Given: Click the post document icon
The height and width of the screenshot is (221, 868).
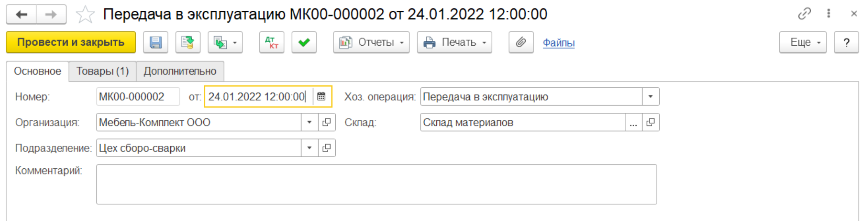Looking at the screenshot, I should tap(188, 42).
